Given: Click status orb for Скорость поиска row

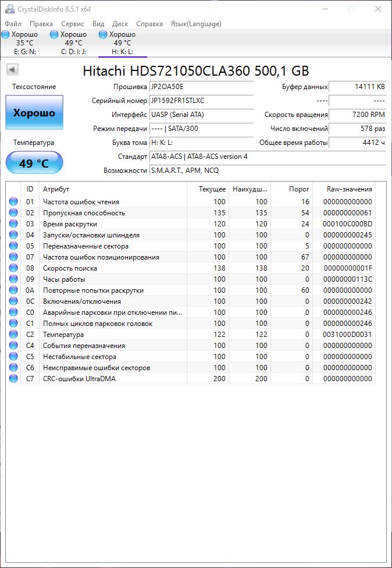Looking at the screenshot, I should click(13, 268).
